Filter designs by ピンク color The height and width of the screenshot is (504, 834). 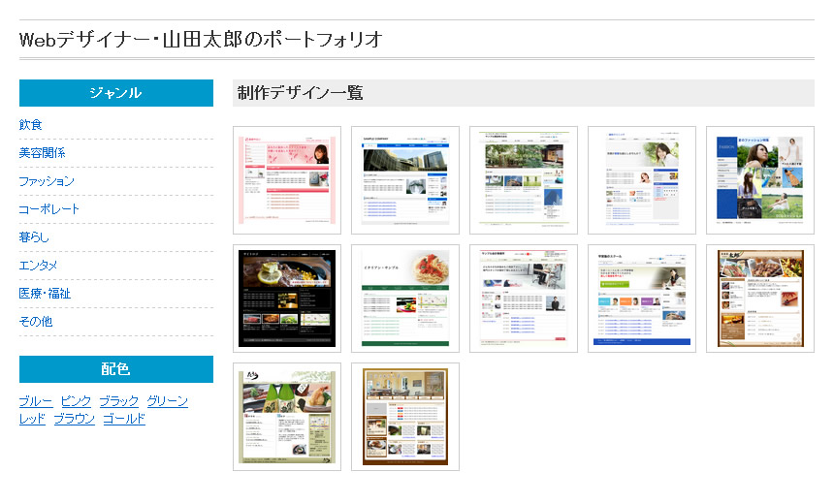(x=76, y=401)
